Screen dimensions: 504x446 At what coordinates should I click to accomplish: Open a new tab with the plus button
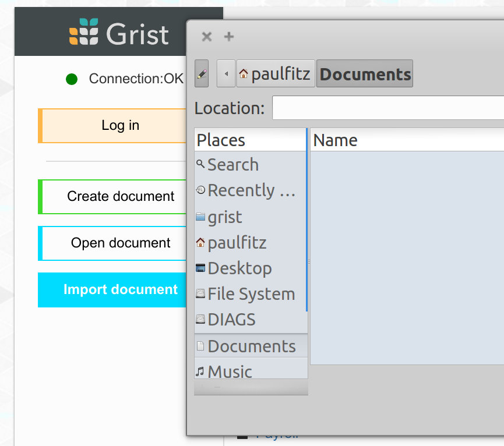pyautogui.click(x=228, y=36)
